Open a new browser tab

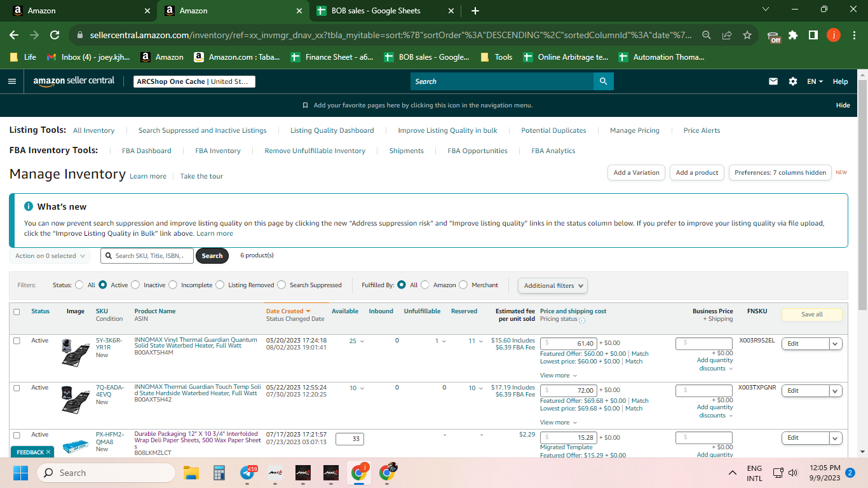(x=475, y=11)
